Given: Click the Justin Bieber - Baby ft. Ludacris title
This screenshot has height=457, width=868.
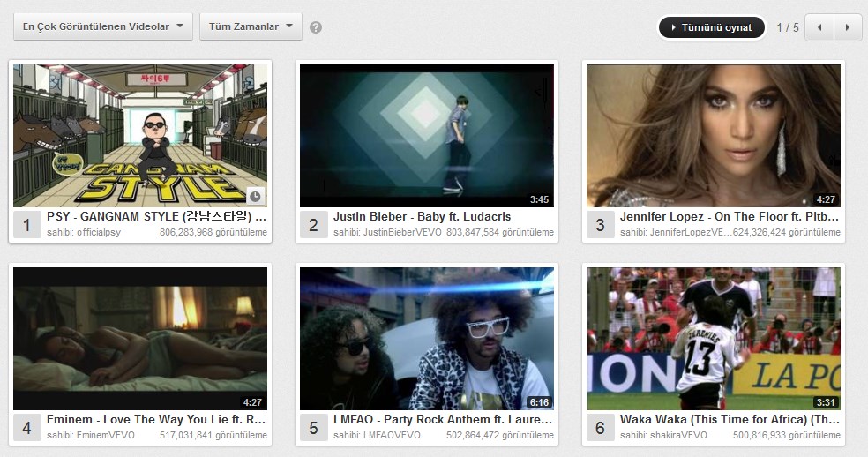Looking at the screenshot, I should click(x=422, y=217).
